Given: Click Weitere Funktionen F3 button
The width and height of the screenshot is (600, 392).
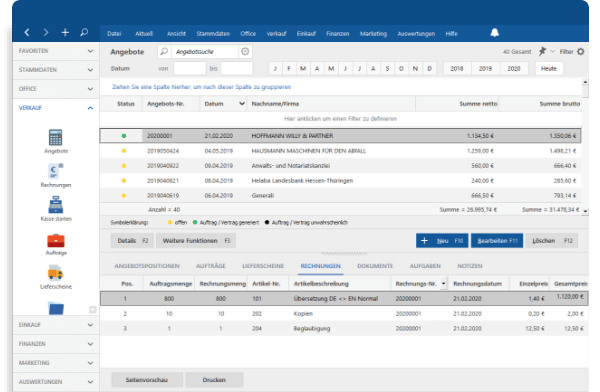Looking at the screenshot, I should pos(196,241).
